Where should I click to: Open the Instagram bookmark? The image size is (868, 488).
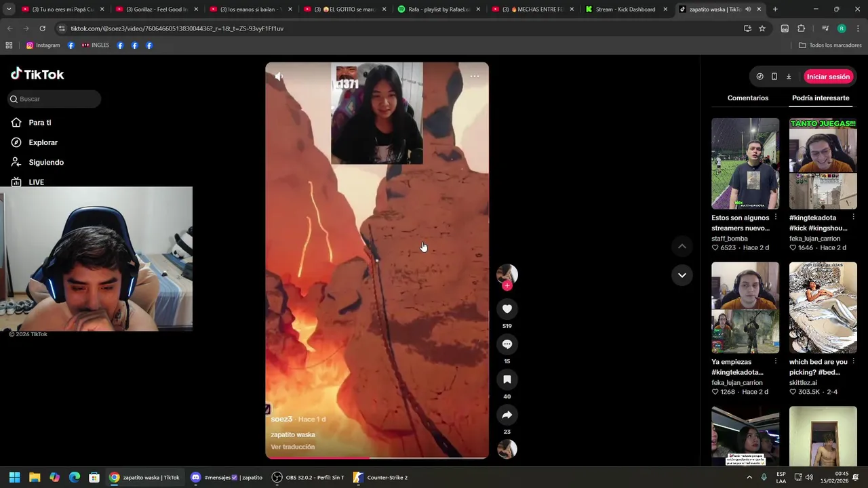43,45
